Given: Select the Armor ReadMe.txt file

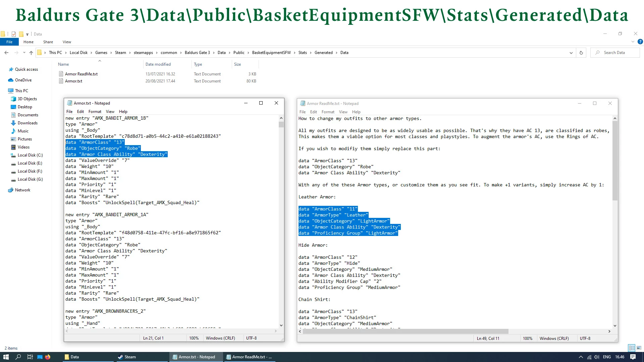Looking at the screenshot, I should coord(81,74).
